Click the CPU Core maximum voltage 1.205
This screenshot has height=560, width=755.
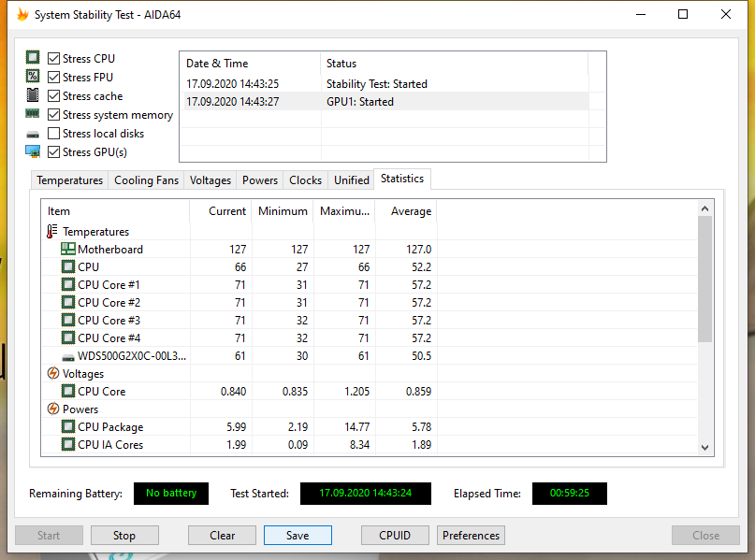click(x=356, y=392)
